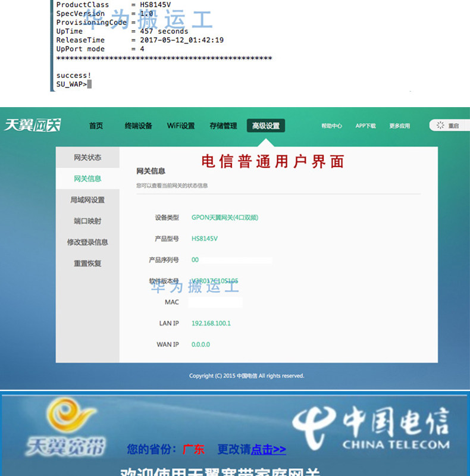Click the MAC label
470x476 pixels.
click(x=171, y=302)
